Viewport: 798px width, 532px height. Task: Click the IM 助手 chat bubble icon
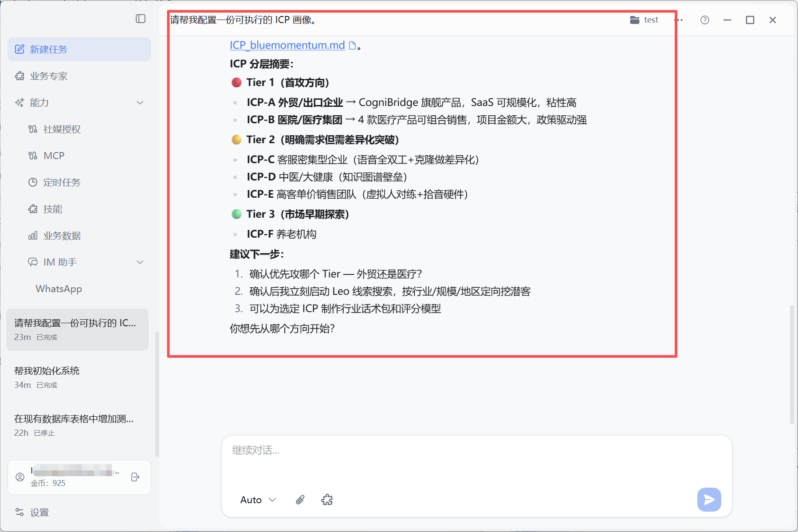click(x=33, y=262)
